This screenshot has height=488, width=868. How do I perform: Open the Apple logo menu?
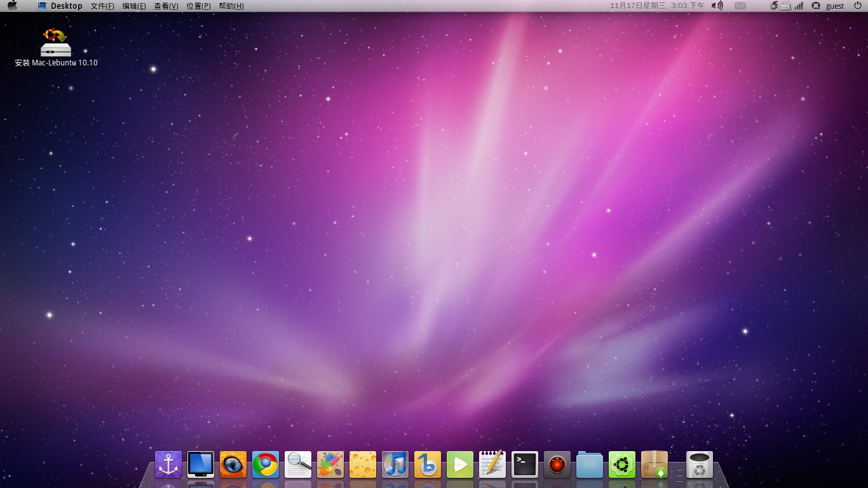12,6
